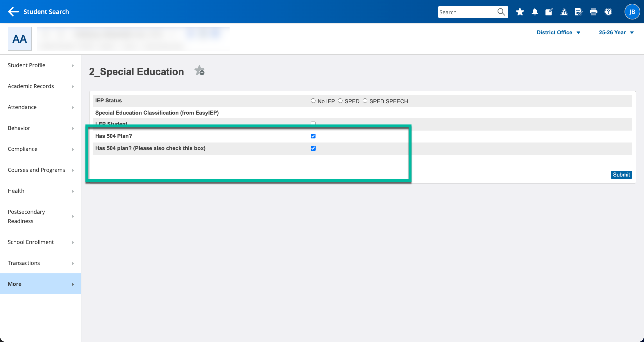Select the No IEP radio button

pyautogui.click(x=313, y=101)
